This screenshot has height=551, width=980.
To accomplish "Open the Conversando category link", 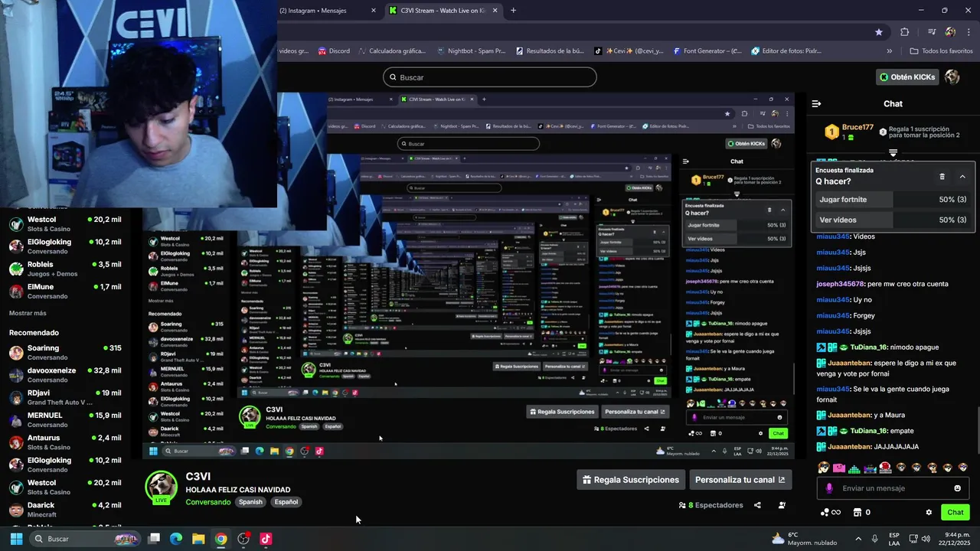I will tap(207, 502).
